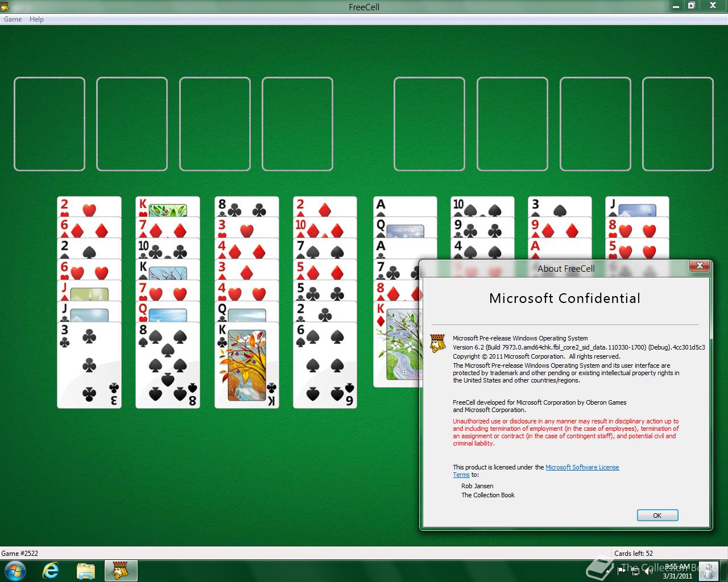Click the 4 of diamonds card
Image resolution: width=728 pixels, height=582 pixels.
[x=247, y=249]
